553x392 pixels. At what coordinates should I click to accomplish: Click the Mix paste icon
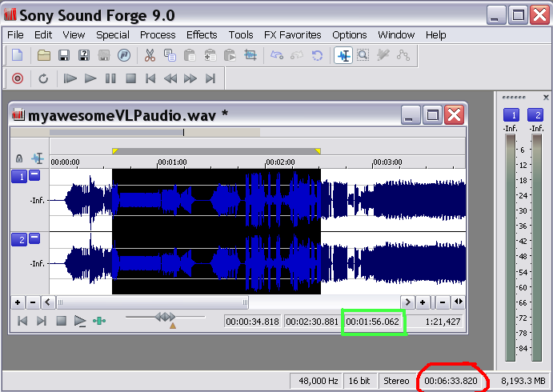point(210,55)
